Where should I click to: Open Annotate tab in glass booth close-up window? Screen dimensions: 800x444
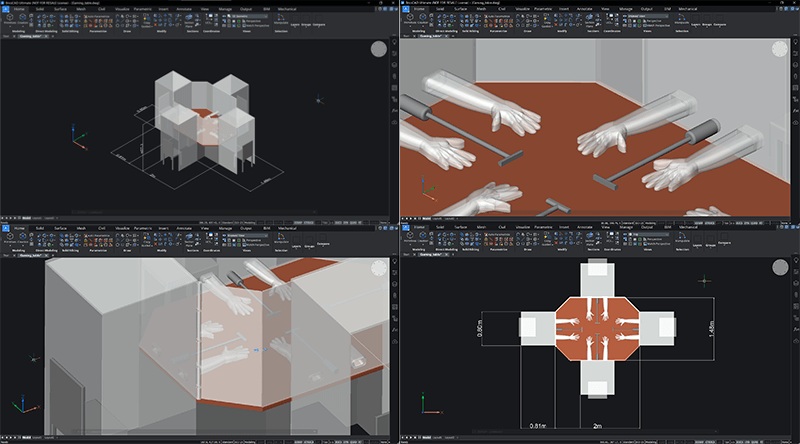tap(184, 228)
